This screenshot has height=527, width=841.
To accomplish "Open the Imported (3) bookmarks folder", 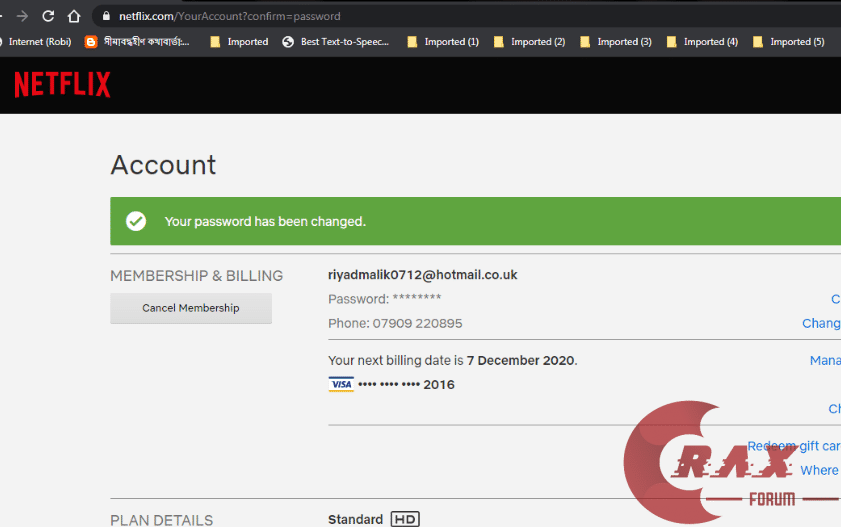I will coord(616,42).
